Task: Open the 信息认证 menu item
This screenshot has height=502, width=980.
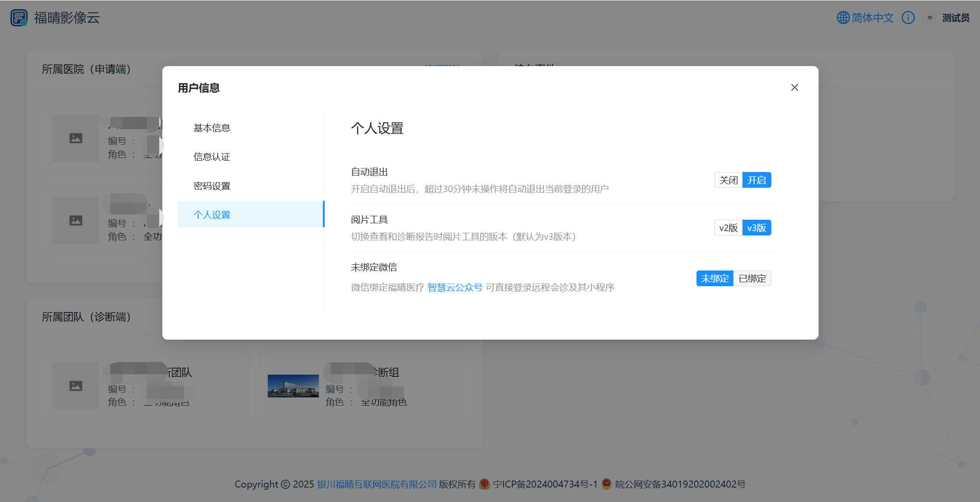Action: 212,157
